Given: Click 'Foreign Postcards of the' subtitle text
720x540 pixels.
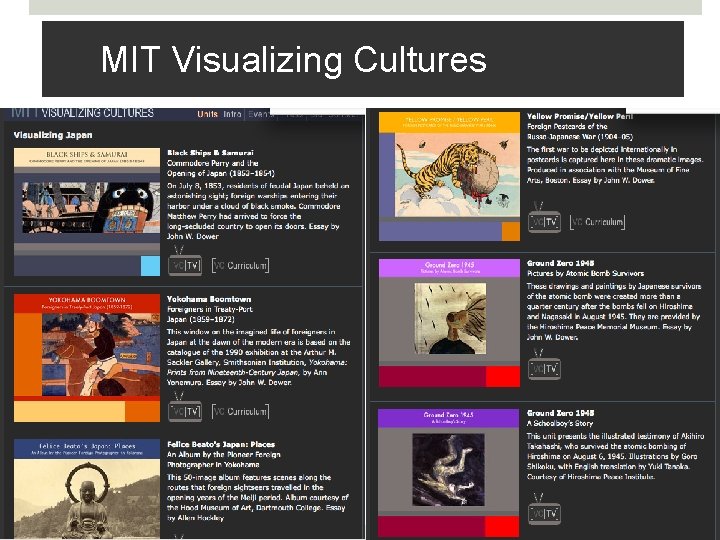Looking at the screenshot, I should [567, 126].
